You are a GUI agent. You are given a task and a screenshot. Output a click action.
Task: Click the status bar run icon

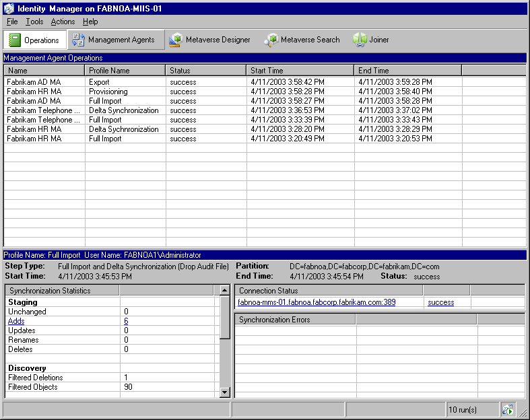click(508, 409)
